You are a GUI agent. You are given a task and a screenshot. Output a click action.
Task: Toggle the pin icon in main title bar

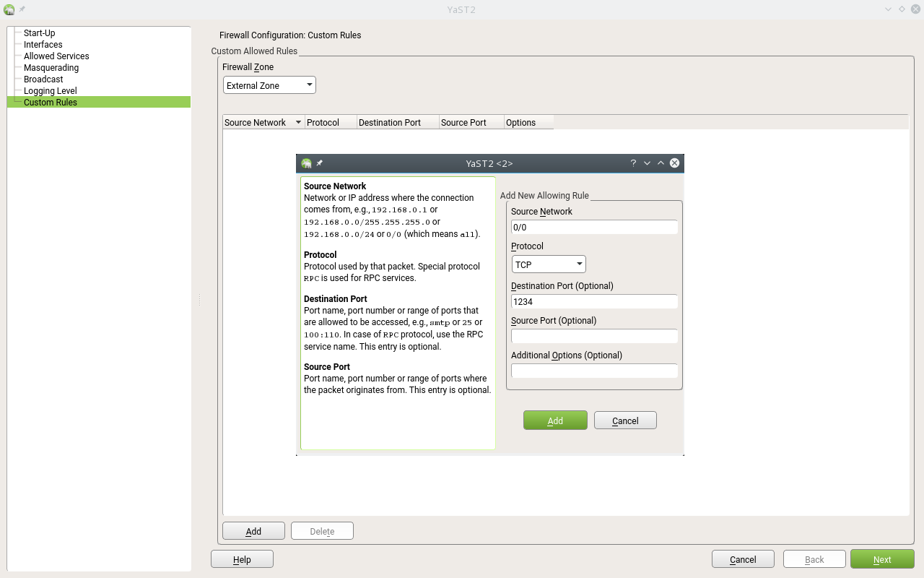click(x=22, y=9)
